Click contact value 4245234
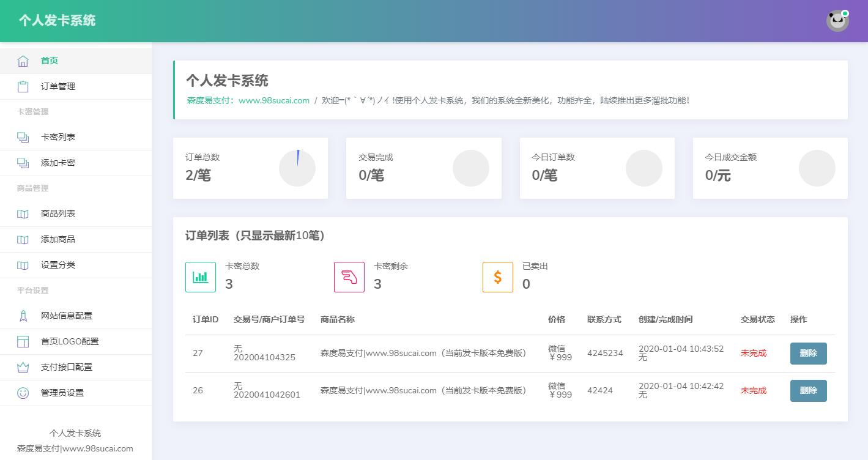 point(605,353)
